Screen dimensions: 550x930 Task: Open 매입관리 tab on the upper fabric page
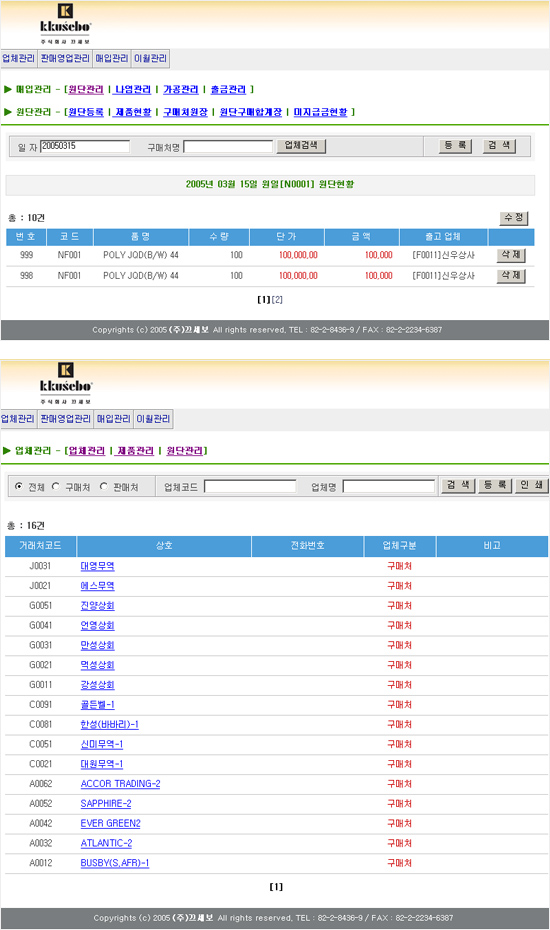point(112,58)
